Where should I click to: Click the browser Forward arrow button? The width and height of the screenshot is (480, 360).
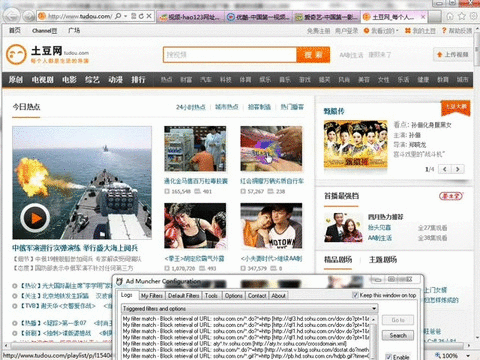(x=28, y=16)
